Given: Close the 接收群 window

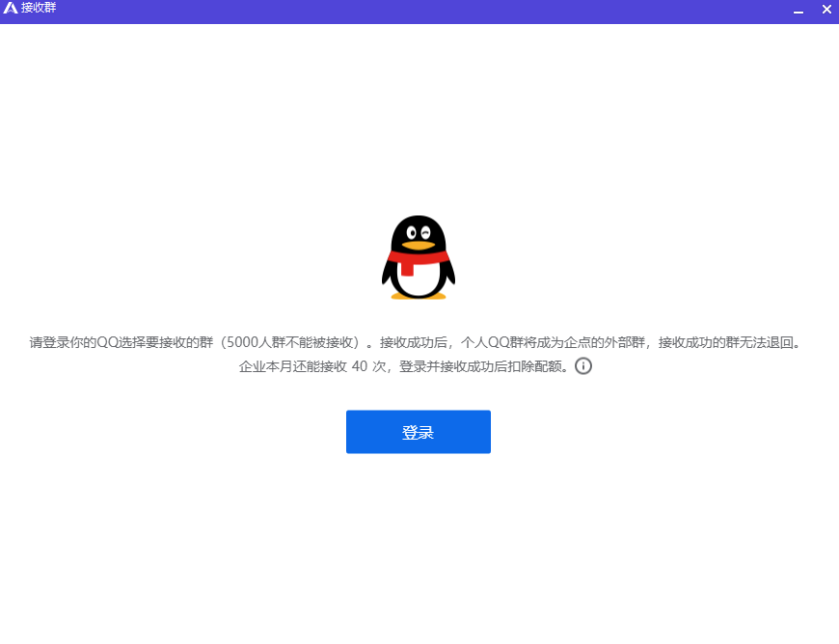Looking at the screenshot, I should [x=826, y=9].
